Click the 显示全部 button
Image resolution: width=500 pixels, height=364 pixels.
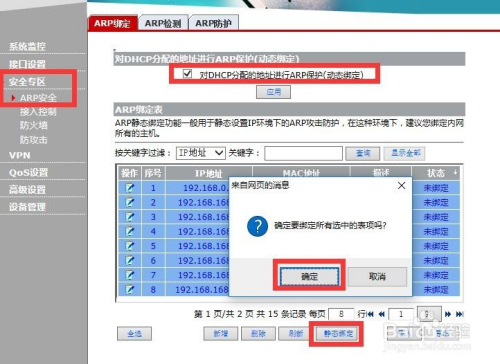pos(404,153)
